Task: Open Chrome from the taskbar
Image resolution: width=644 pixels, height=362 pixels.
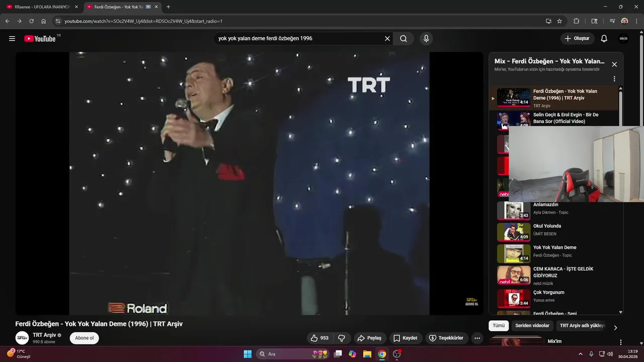Action: tap(382, 354)
